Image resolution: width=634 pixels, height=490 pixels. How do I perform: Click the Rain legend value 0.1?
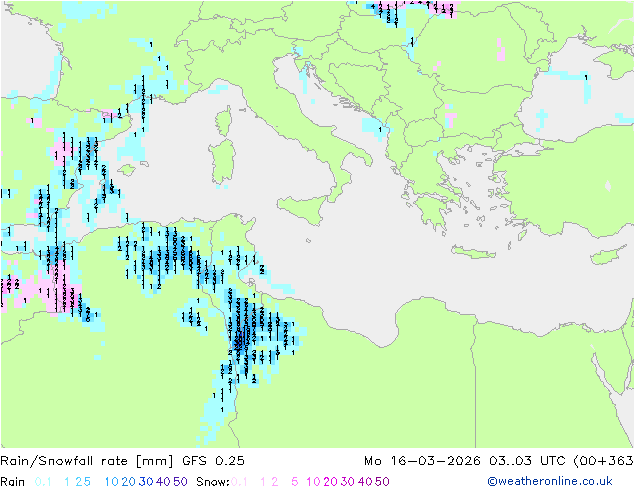point(43,482)
